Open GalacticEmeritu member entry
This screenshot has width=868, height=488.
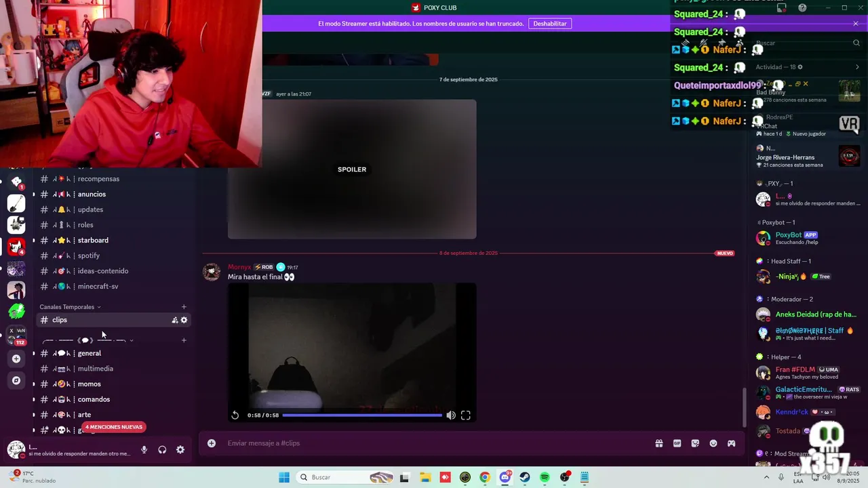click(x=808, y=392)
